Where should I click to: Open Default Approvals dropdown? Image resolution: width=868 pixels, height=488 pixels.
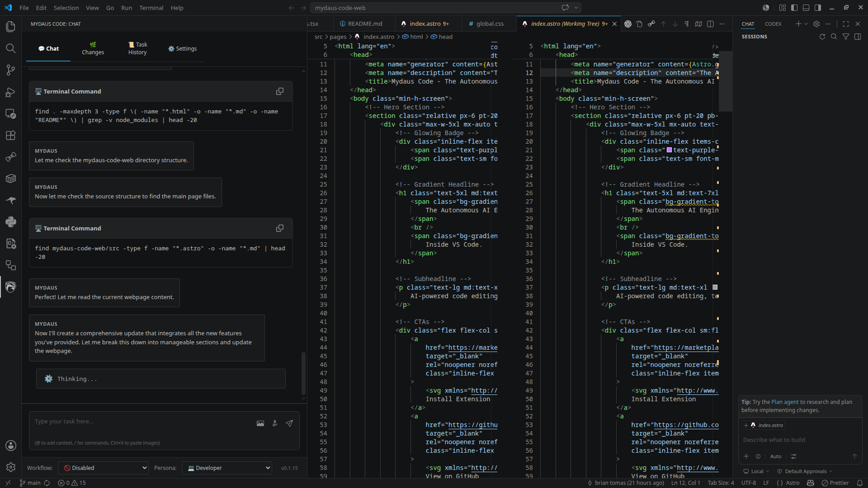(x=805, y=471)
